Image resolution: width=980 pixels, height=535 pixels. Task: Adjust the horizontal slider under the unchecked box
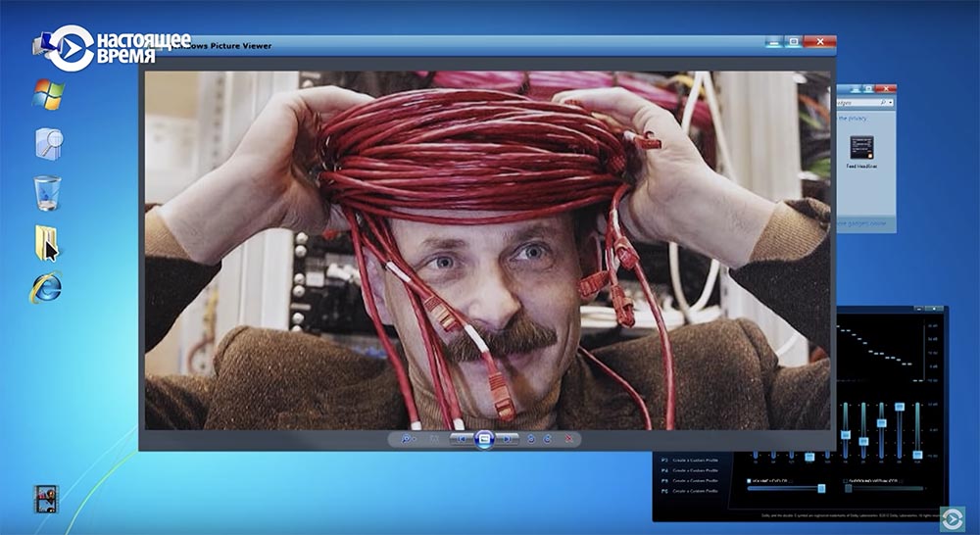(x=884, y=489)
